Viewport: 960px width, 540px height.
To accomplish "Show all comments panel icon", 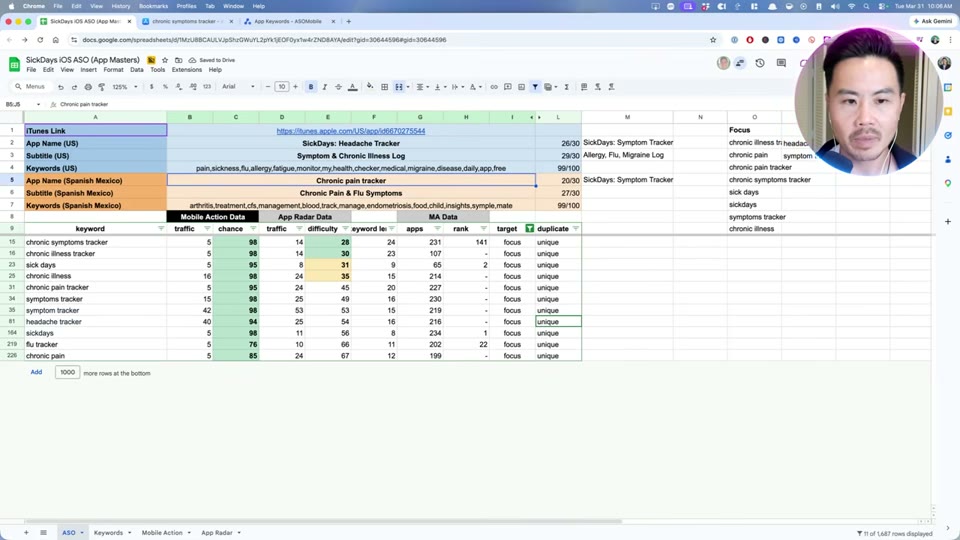I will (x=781, y=63).
